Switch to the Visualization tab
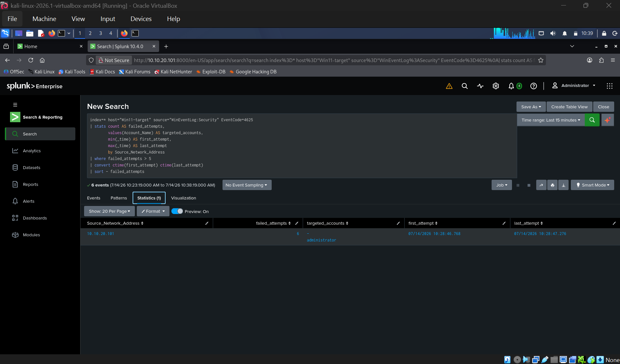Screen dimensions: 620x364 pyautogui.click(x=183, y=198)
